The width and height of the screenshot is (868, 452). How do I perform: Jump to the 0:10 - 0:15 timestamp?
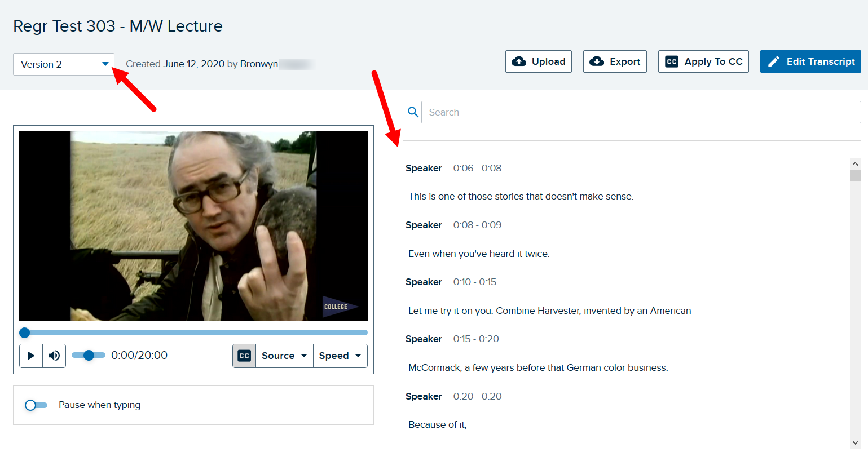point(474,282)
